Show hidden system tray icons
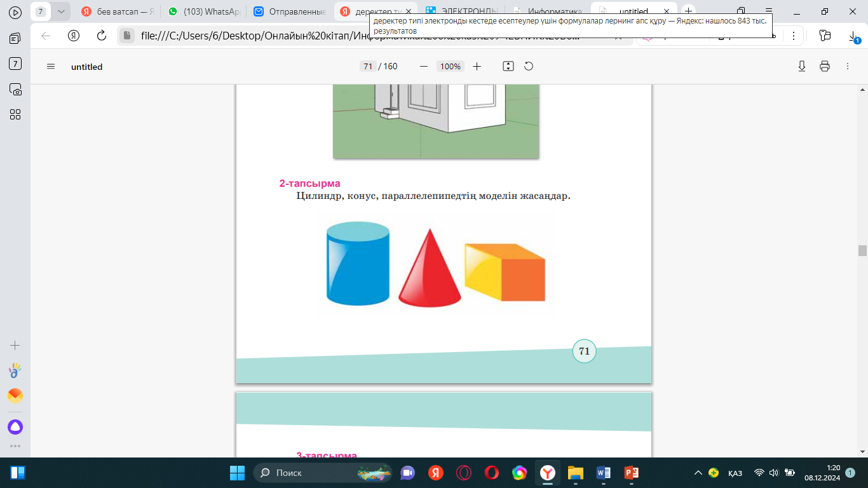868x488 pixels. pyautogui.click(x=698, y=473)
